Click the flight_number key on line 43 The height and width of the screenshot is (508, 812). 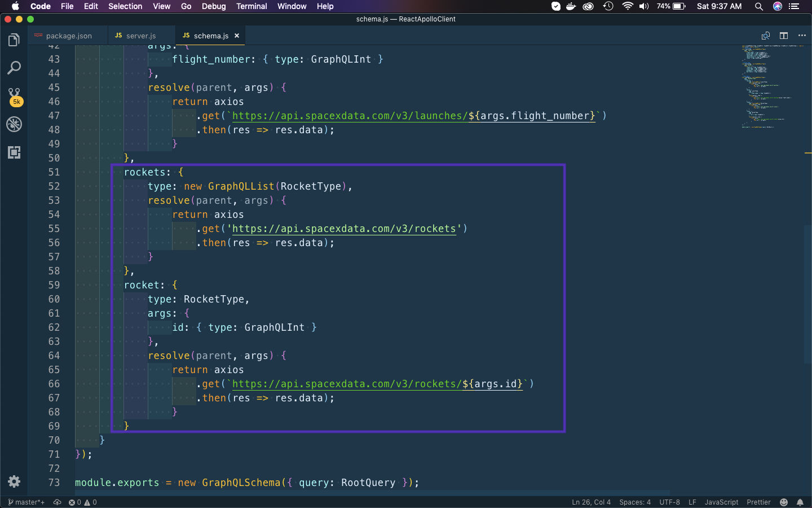point(211,59)
